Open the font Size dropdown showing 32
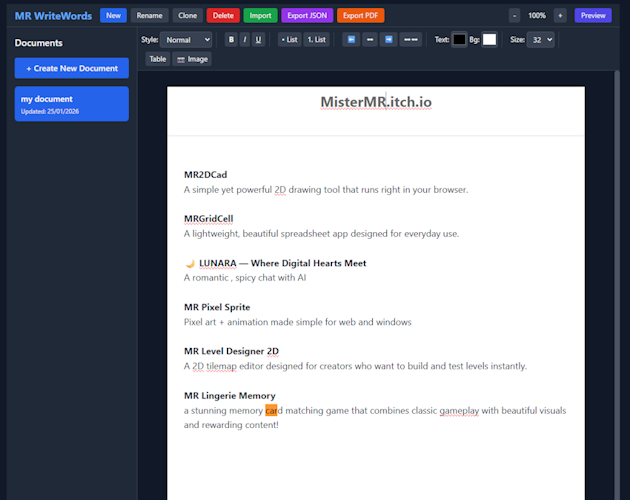The image size is (630, 500). tap(540, 39)
